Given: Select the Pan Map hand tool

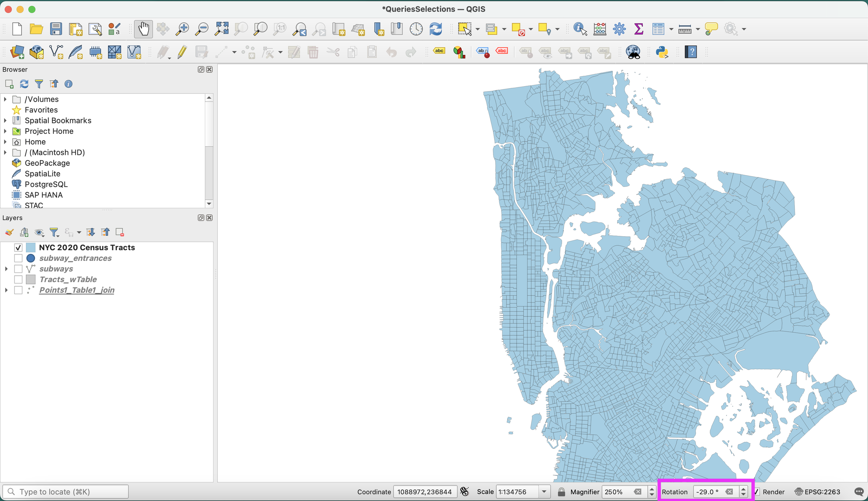Looking at the screenshot, I should tap(143, 29).
